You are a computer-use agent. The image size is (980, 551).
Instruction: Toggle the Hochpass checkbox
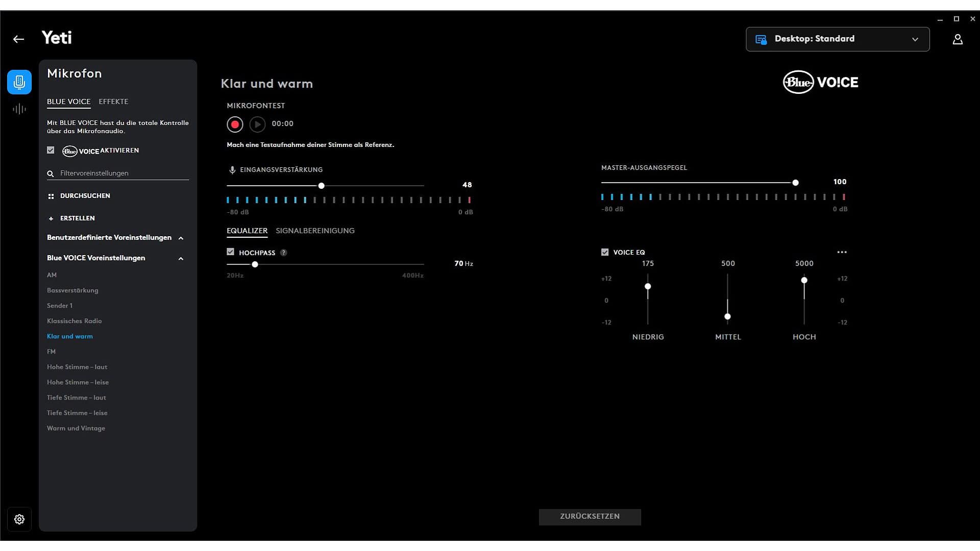231,252
